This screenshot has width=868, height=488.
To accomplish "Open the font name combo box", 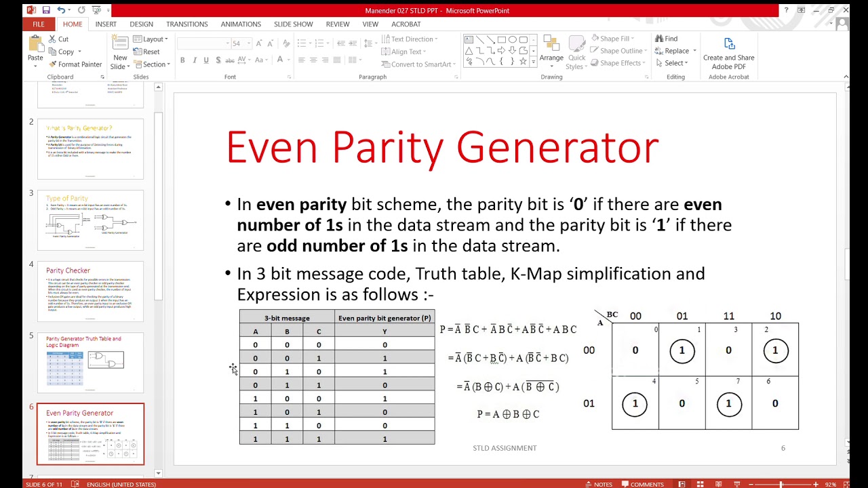I will pos(203,43).
